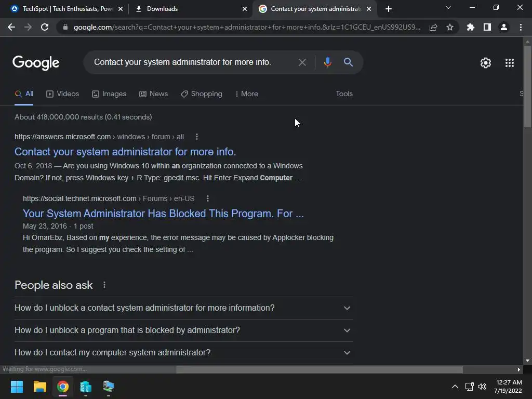
Task: Click the scroll right arrow at bottom
Action: (x=519, y=369)
